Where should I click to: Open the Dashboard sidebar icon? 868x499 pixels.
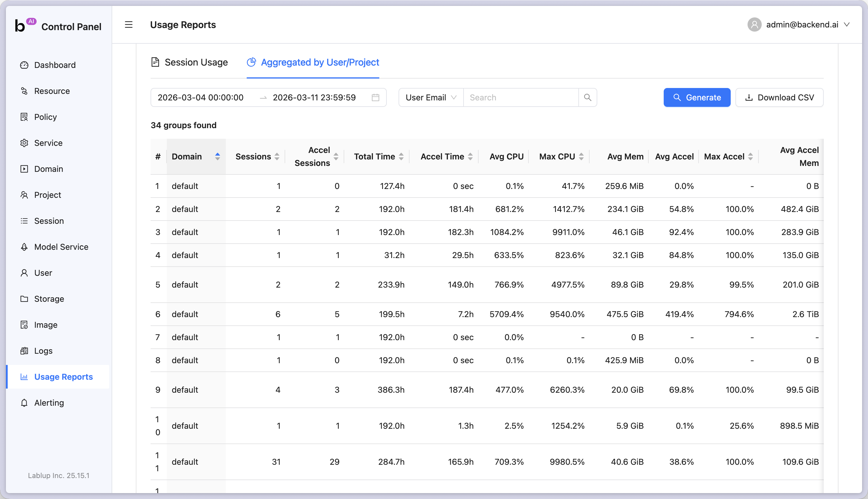pos(24,65)
